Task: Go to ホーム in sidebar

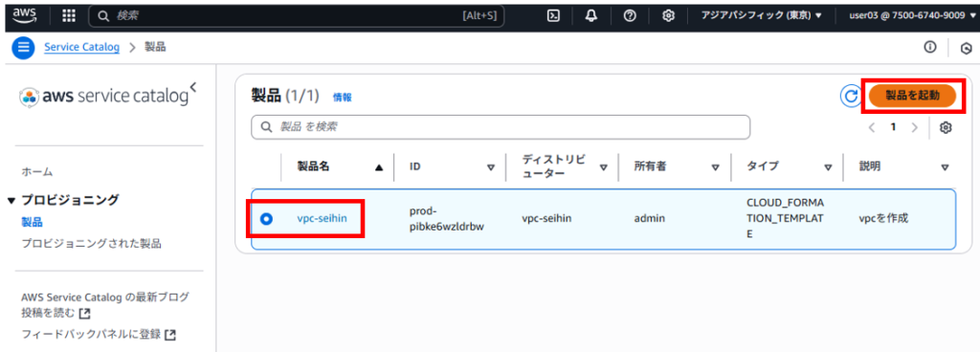Action: 37,171
